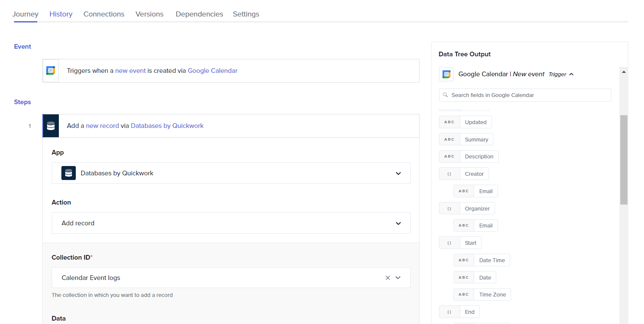644x324 pixels.
Task: Clear the Collection ID selection with the X
Action: [x=388, y=278]
